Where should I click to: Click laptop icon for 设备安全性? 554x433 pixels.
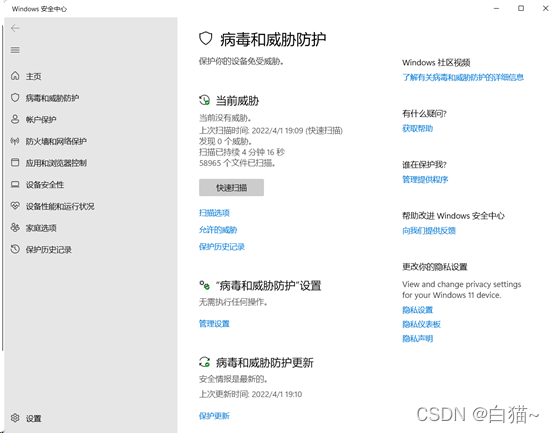15,184
